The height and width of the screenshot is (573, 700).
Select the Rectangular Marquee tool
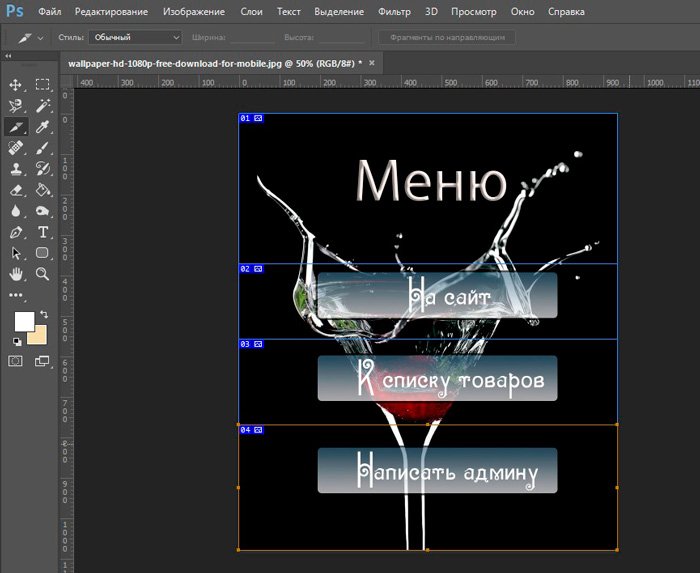(x=43, y=85)
